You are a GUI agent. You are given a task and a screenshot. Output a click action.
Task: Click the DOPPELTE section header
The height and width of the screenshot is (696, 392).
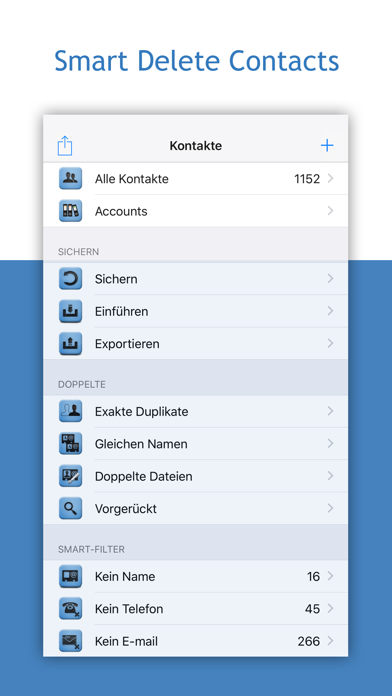82,384
